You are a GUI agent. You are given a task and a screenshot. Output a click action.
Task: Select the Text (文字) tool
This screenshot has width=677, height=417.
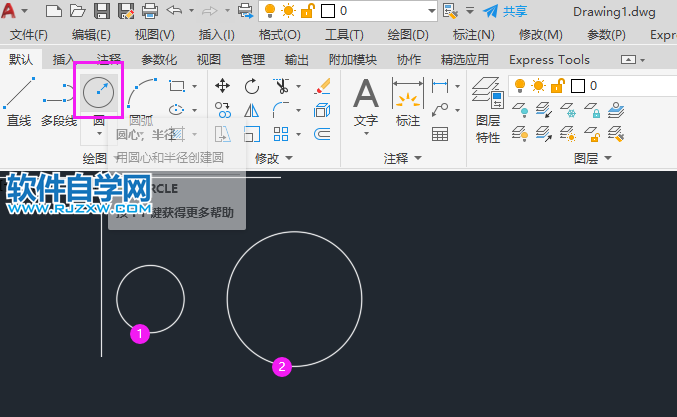[x=366, y=104]
